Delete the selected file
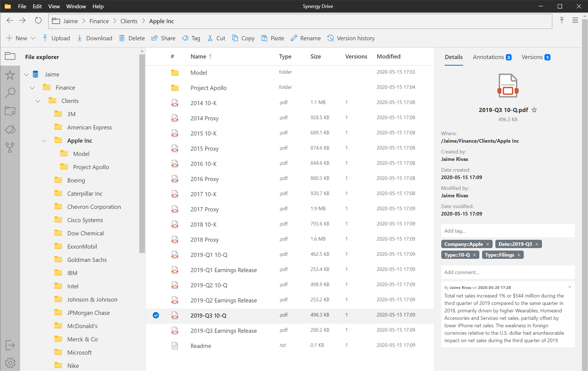 pyautogui.click(x=132, y=38)
